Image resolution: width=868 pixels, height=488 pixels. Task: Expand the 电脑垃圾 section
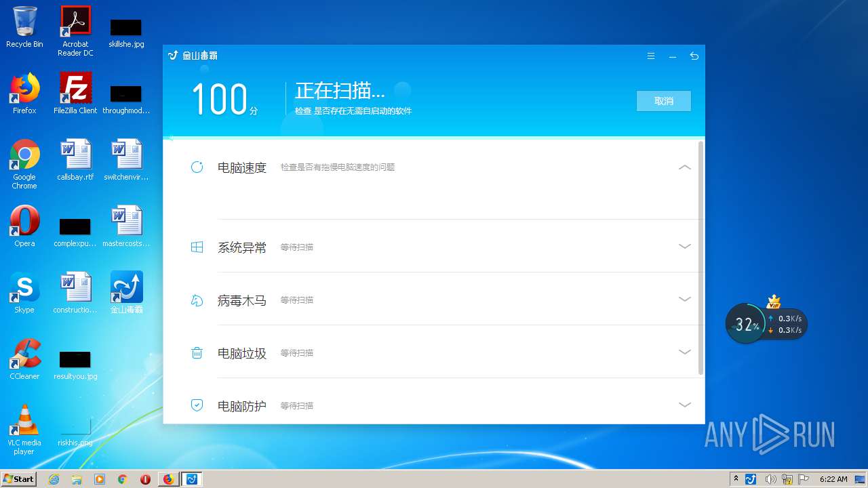685,352
